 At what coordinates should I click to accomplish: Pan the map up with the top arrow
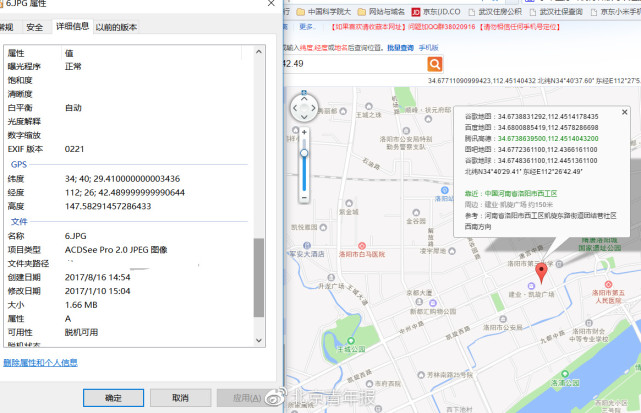pyautogui.click(x=304, y=99)
